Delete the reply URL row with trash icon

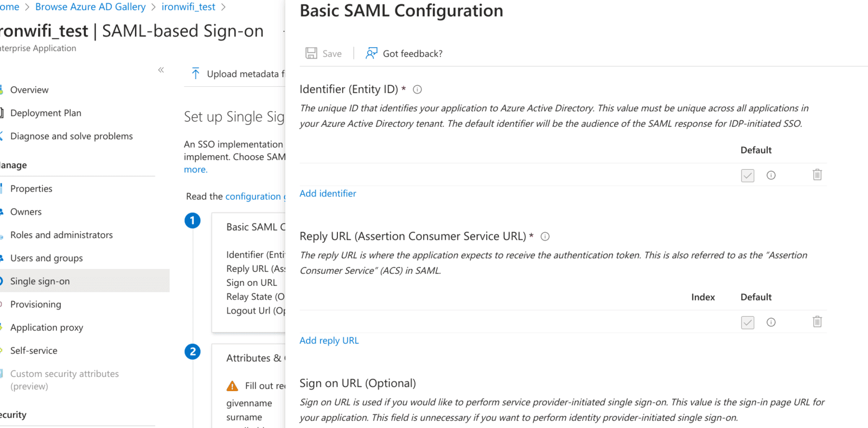point(817,322)
